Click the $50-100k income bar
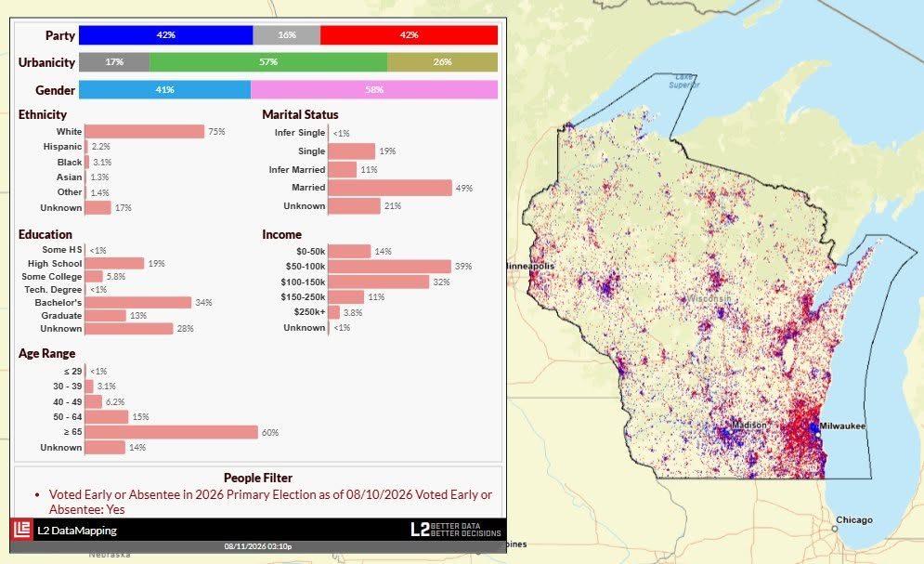Viewport: 924px width, 564px height. pyautogui.click(x=389, y=267)
